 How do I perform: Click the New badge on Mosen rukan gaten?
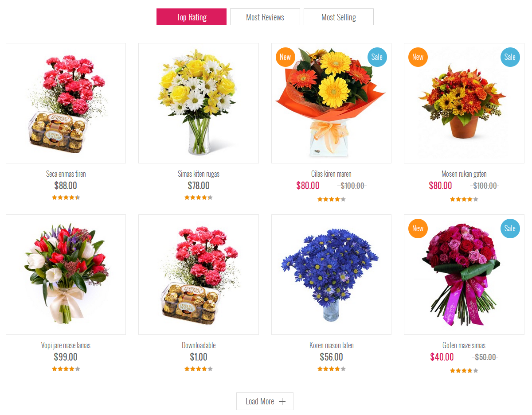(418, 57)
